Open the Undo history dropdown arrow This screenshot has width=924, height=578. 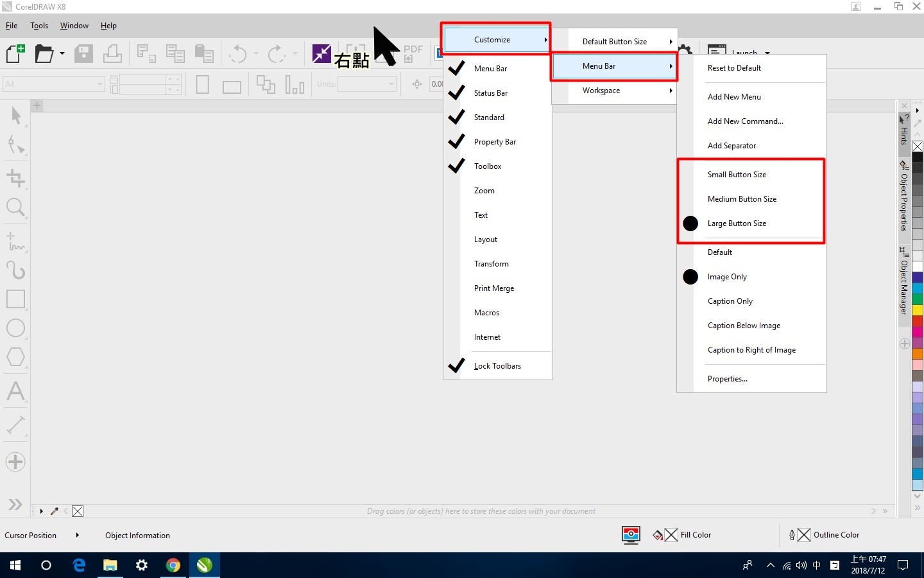[256, 53]
